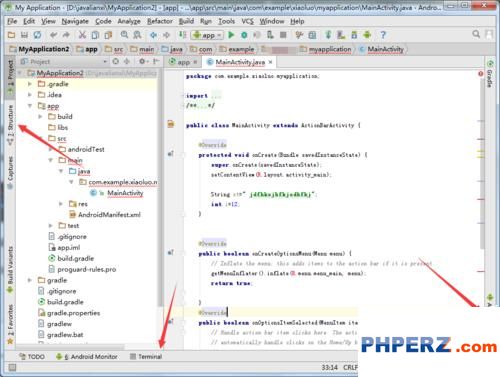Close the MainActivity.java tab
The width and height of the screenshot is (500, 377).
coord(270,62)
